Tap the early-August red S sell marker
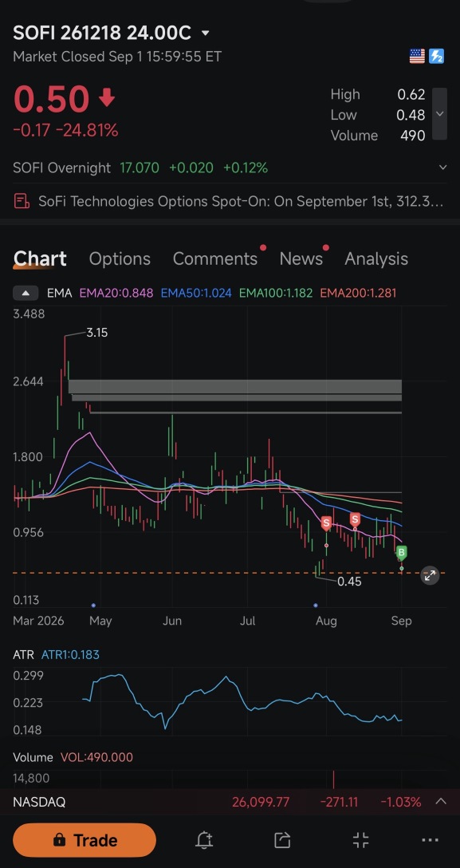Image resolution: width=460 pixels, height=868 pixels. click(x=326, y=523)
